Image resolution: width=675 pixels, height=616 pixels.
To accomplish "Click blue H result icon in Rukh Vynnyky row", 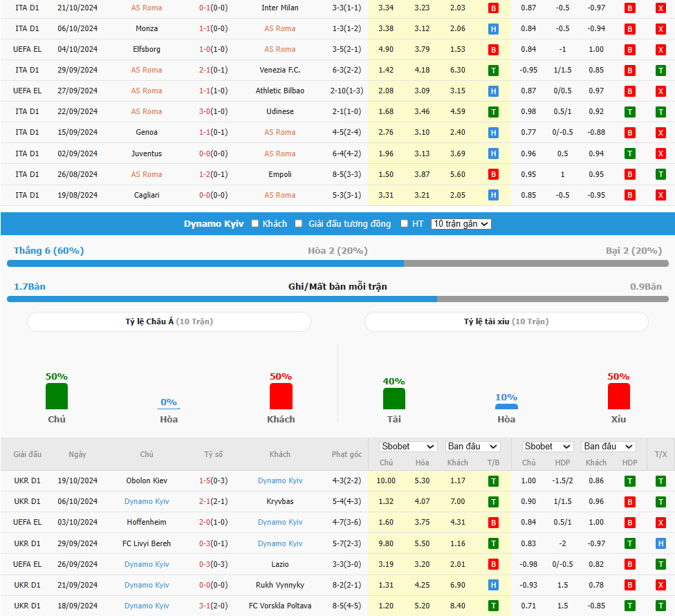I will pyautogui.click(x=493, y=585).
